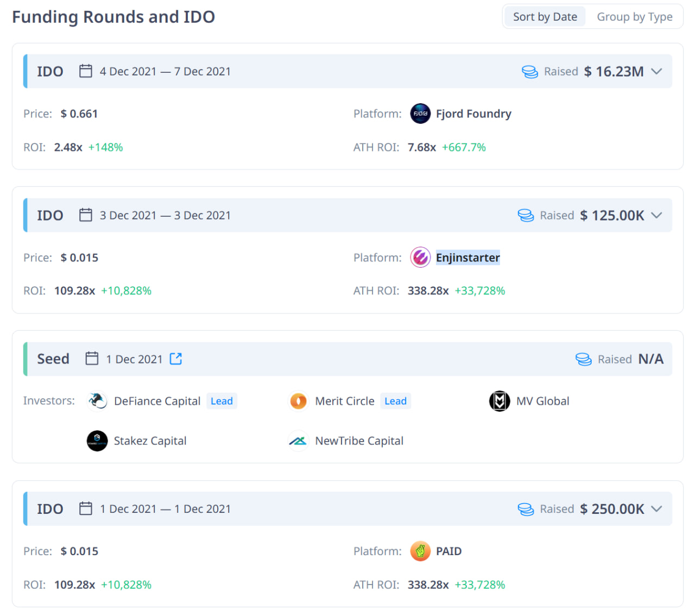Viewport: 695px width, 616px height.
Task: Click the price value $ 0.661
Action: (79, 114)
